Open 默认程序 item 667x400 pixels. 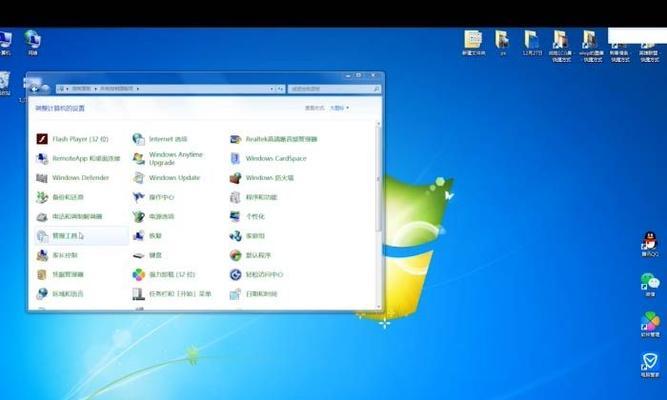pos(250,255)
